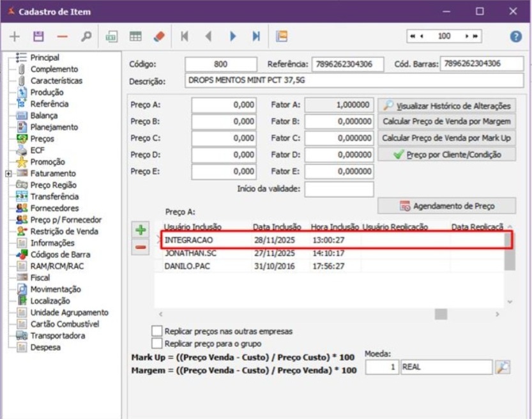Select Transportadora in the tree
This screenshot has width=532, height=419.
[x=57, y=335]
